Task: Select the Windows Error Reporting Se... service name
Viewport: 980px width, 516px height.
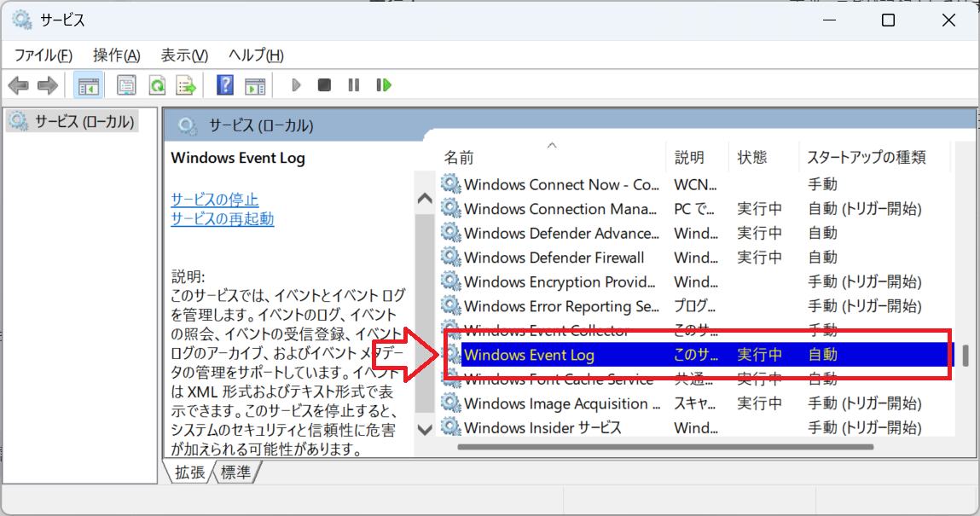Action: point(561,306)
